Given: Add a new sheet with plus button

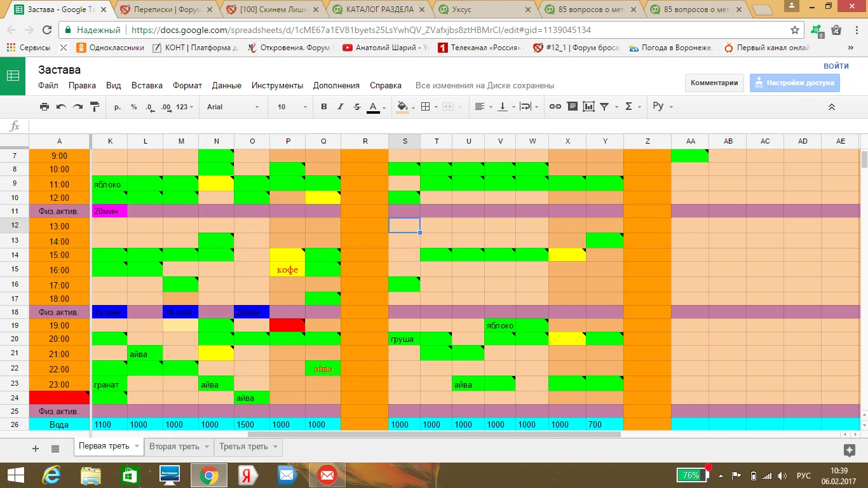Looking at the screenshot, I should 36,448.
